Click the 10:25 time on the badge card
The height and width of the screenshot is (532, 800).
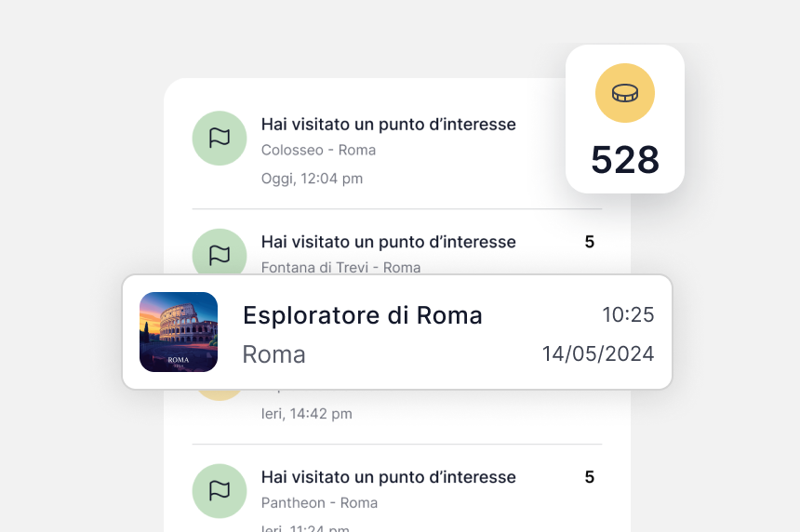point(628,314)
